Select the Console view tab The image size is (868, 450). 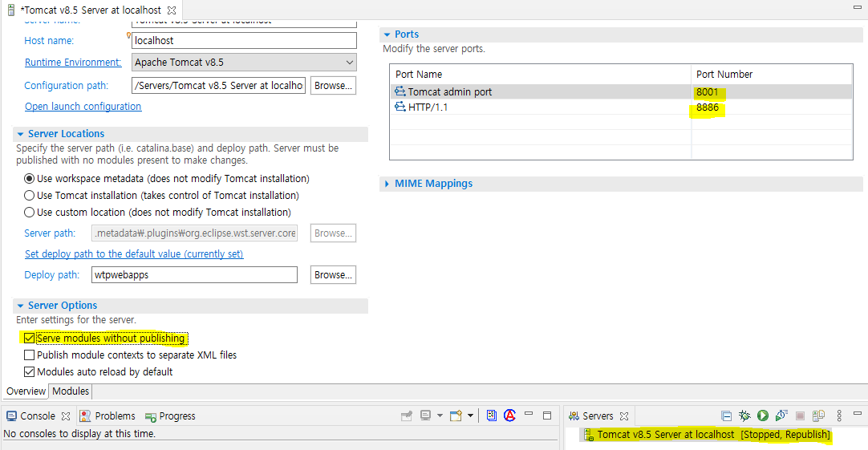point(38,416)
